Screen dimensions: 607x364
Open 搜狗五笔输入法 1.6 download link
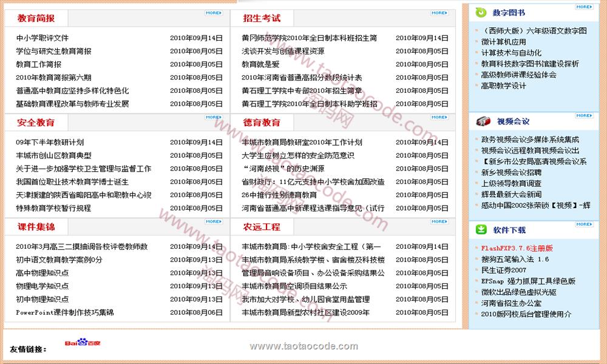(515, 259)
